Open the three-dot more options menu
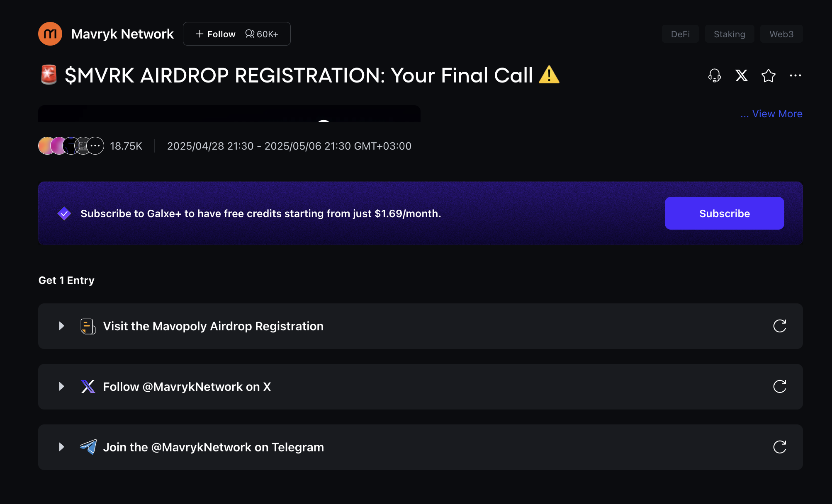This screenshot has height=504, width=832. point(796,75)
